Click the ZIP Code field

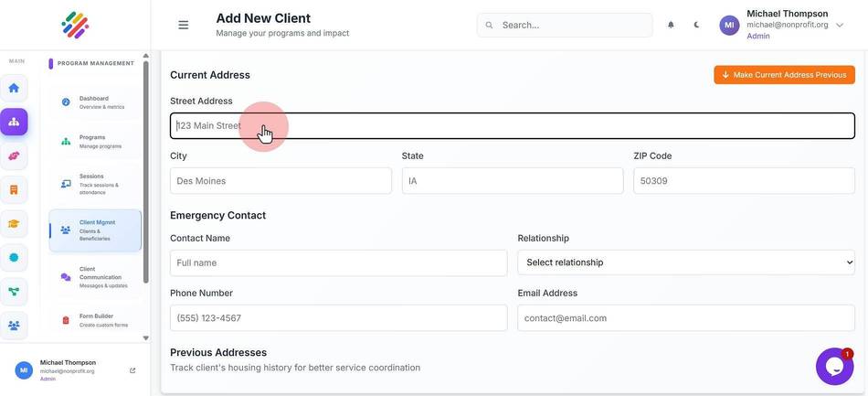tap(744, 180)
